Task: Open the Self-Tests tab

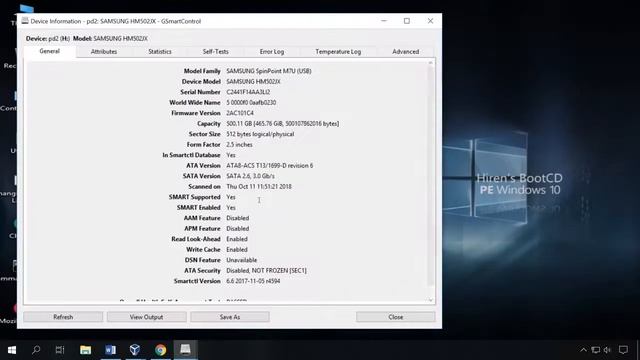Action: click(216, 51)
